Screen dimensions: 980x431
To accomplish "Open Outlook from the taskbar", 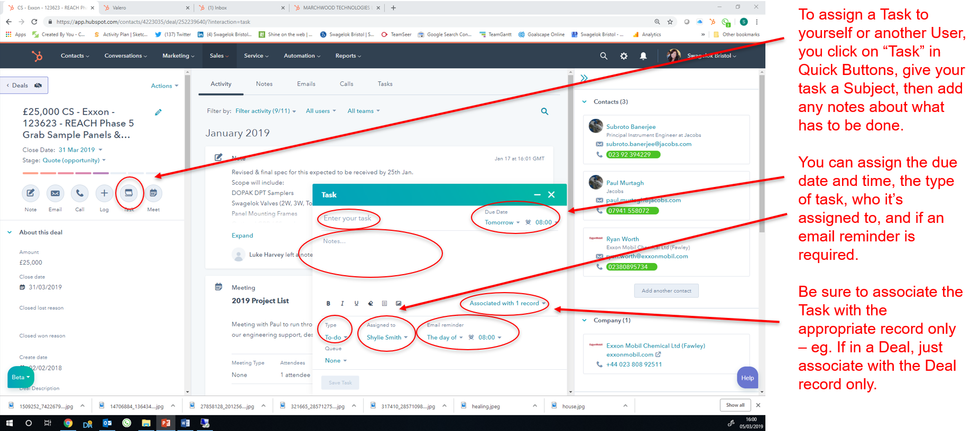I will (107, 423).
